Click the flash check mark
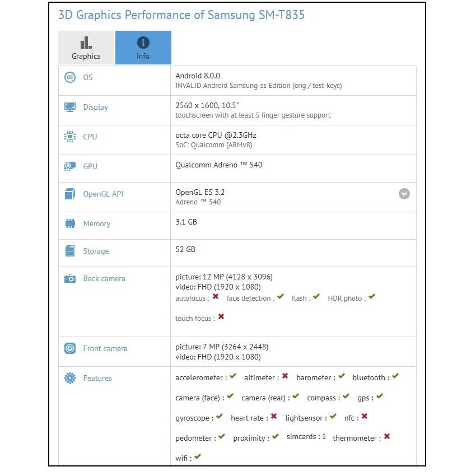476x476 pixels. (x=316, y=296)
